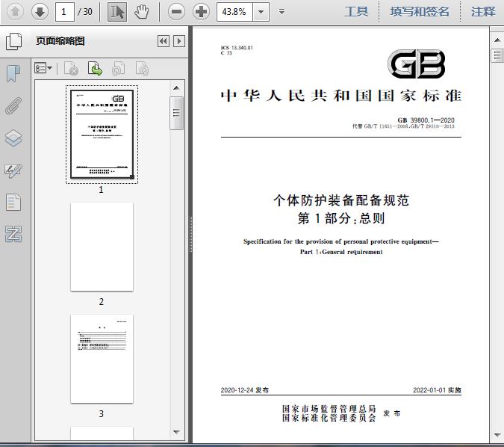Click the GB logo on the page

pos(417,64)
